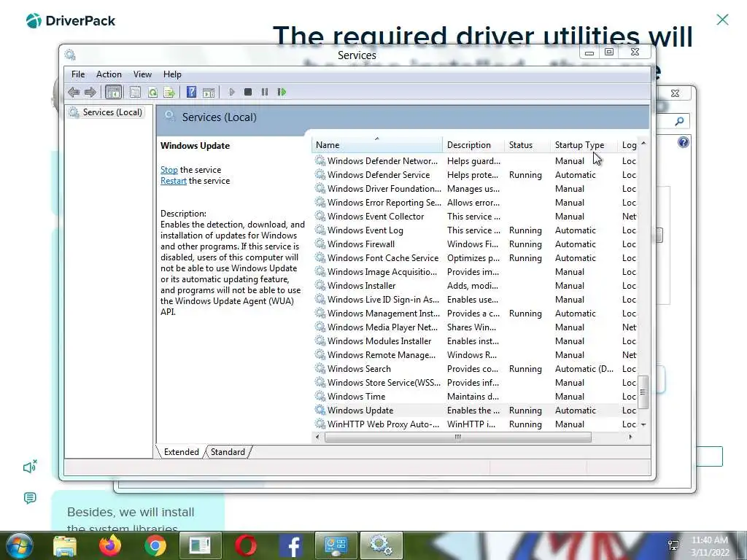This screenshot has height=560, width=747.
Task: Select Windows Defender Service row
Action: 474,175
